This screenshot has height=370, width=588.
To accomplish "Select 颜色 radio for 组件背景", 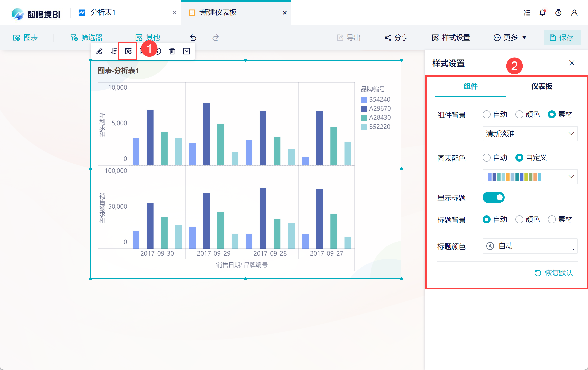I will [519, 115].
